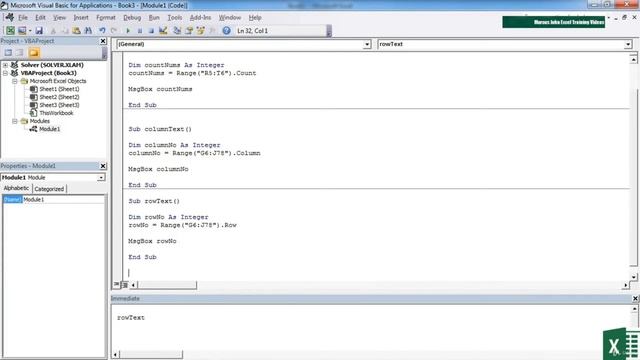Click the Undo arrow icon
The height and width of the screenshot is (360, 640).
[102, 31]
